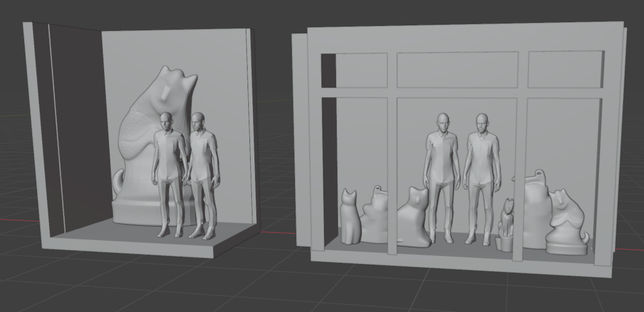Select the curled tail of the giant cat statue

[117, 181]
